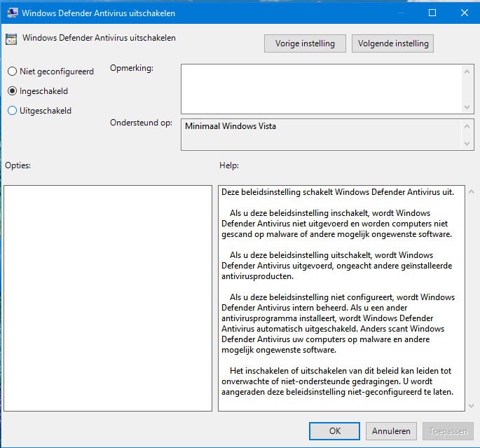480x448 pixels.
Task: Click the Ondersteund op scroll up arrow
Action: coord(467,126)
